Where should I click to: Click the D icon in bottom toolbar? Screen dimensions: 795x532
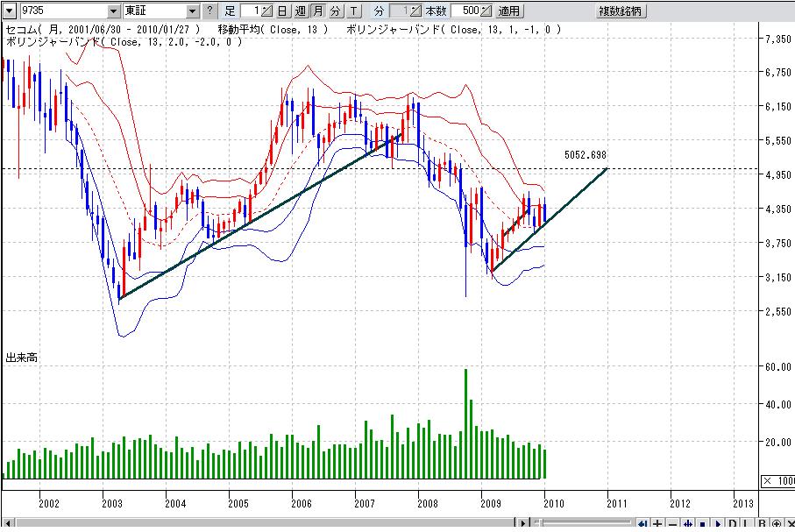pos(732,524)
